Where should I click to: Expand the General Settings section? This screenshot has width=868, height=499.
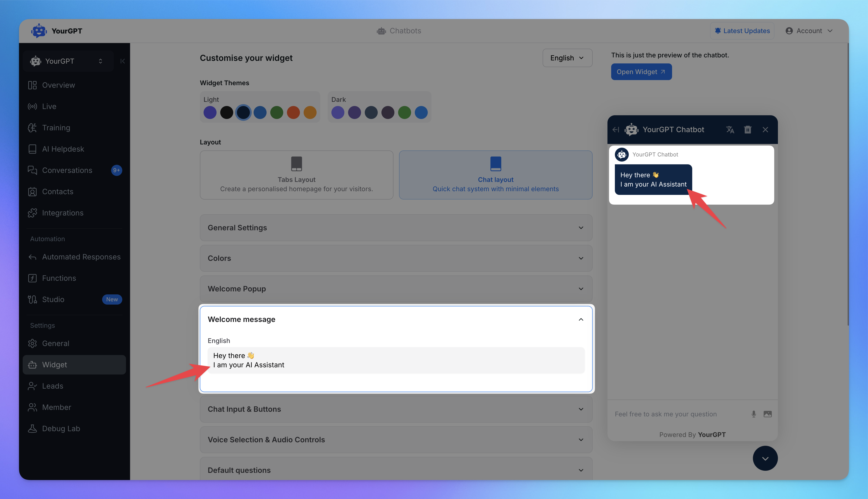(396, 228)
